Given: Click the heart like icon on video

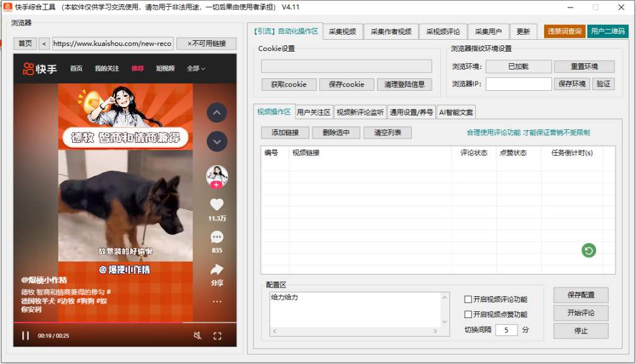Looking at the screenshot, I should (216, 204).
